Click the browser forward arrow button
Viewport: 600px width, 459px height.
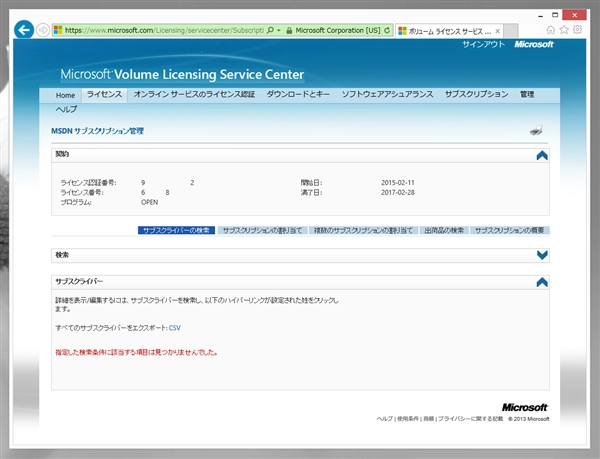click(x=43, y=30)
